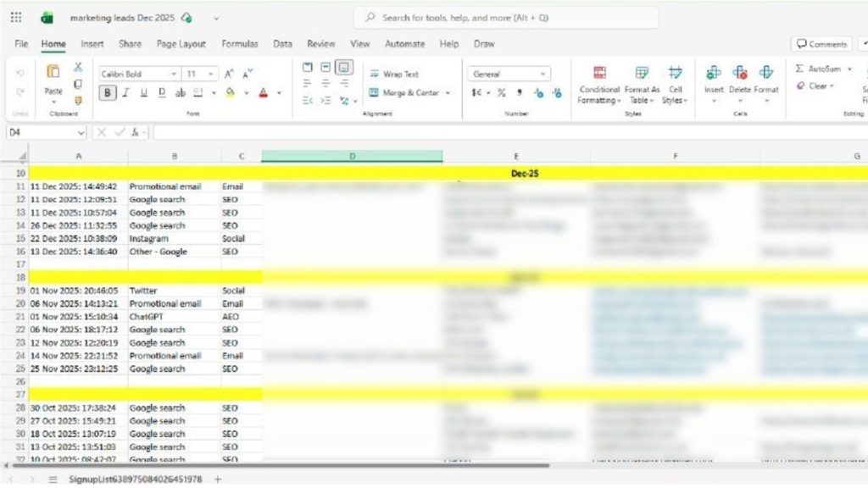Click the red font color button
Screen dimensions: 868x488
coord(264,92)
